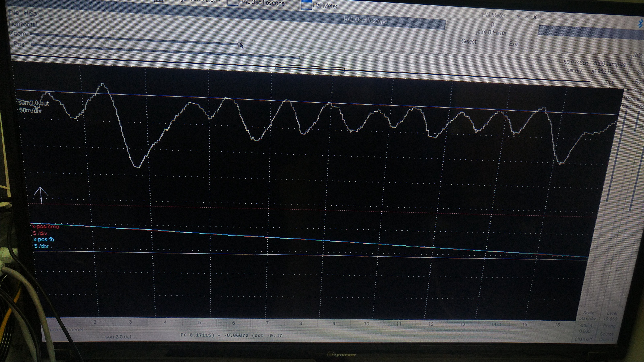Click the x-pos-fb trace label

tap(44, 239)
